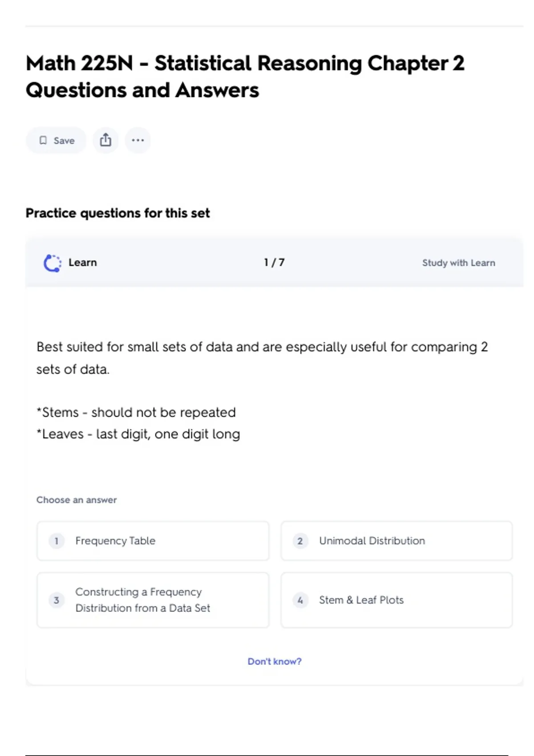
Task: Pick Constructing a Frequency Distribution answer
Action: click(x=153, y=600)
